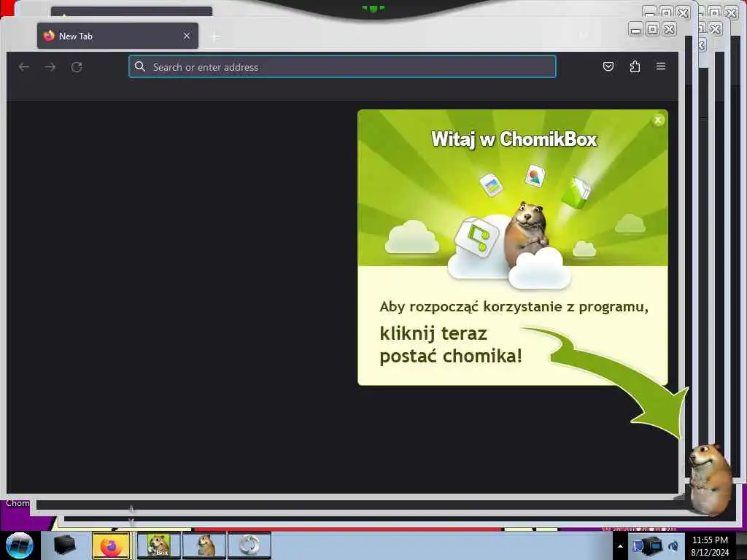Close the Witaj w ChomikBox popup
This screenshot has width=747, height=560.
point(658,120)
